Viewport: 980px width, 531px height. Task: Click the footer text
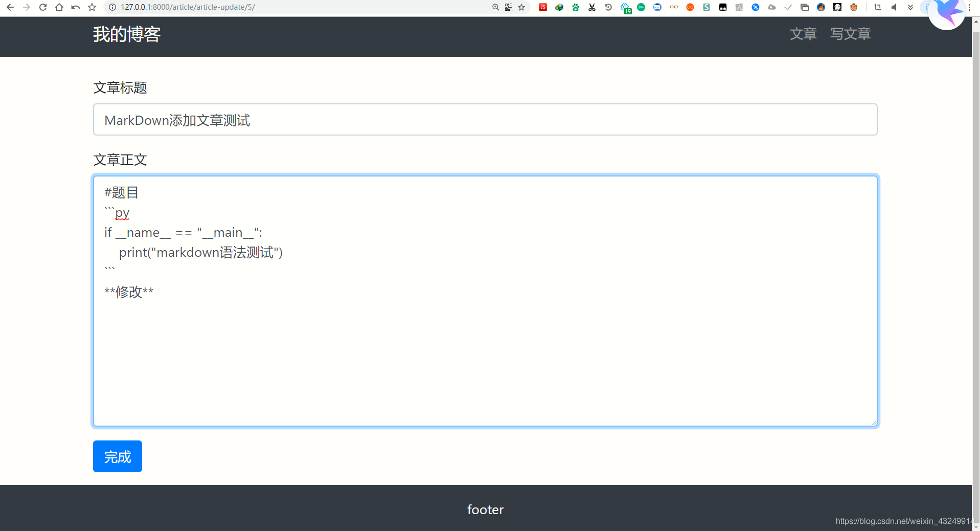pos(485,510)
